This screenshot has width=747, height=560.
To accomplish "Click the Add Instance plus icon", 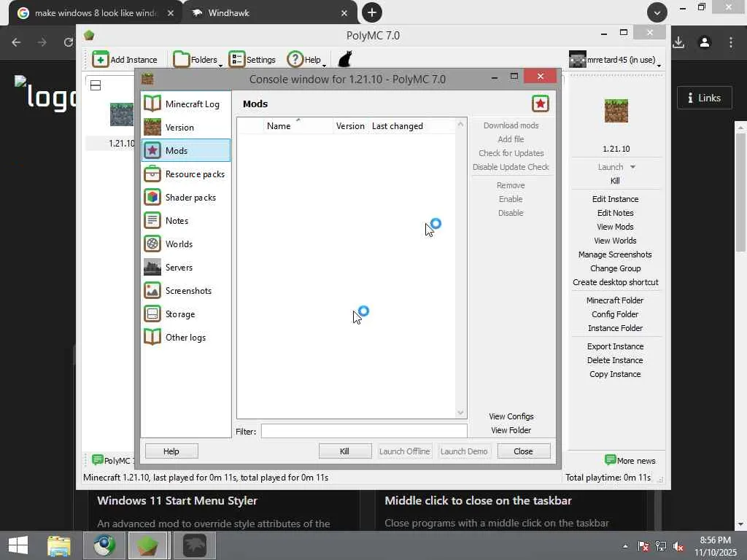I will click(101, 60).
